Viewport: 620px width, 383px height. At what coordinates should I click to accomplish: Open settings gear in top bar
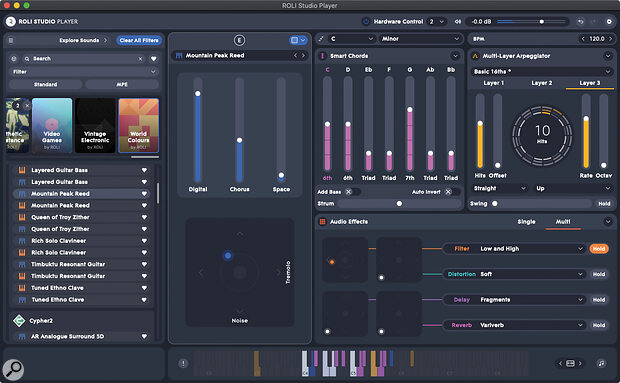click(609, 21)
